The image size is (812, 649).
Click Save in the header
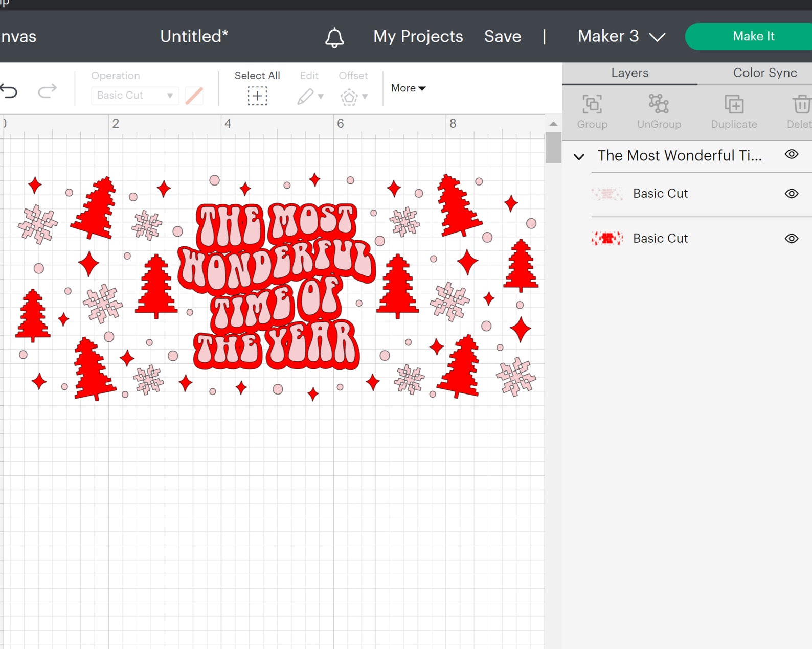(x=503, y=36)
